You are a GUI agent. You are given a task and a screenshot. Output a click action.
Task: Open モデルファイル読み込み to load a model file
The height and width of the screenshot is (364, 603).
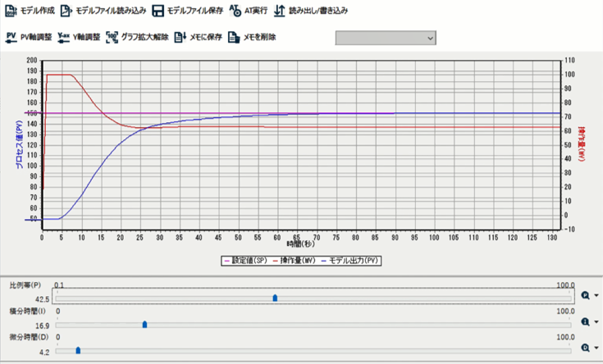pyautogui.click(x=66, y=11)
